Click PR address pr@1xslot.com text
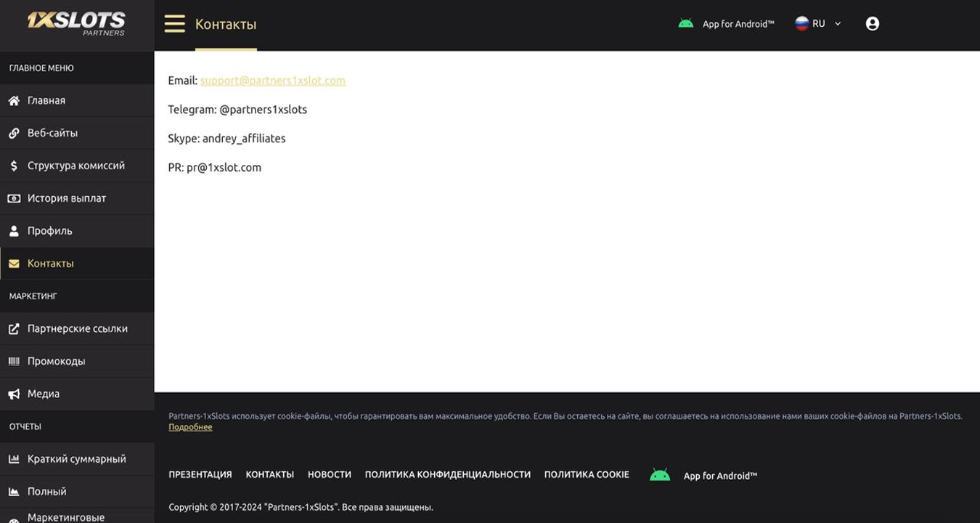The height and width of the screenshot is (523, 980). click(x=224, y=168)
